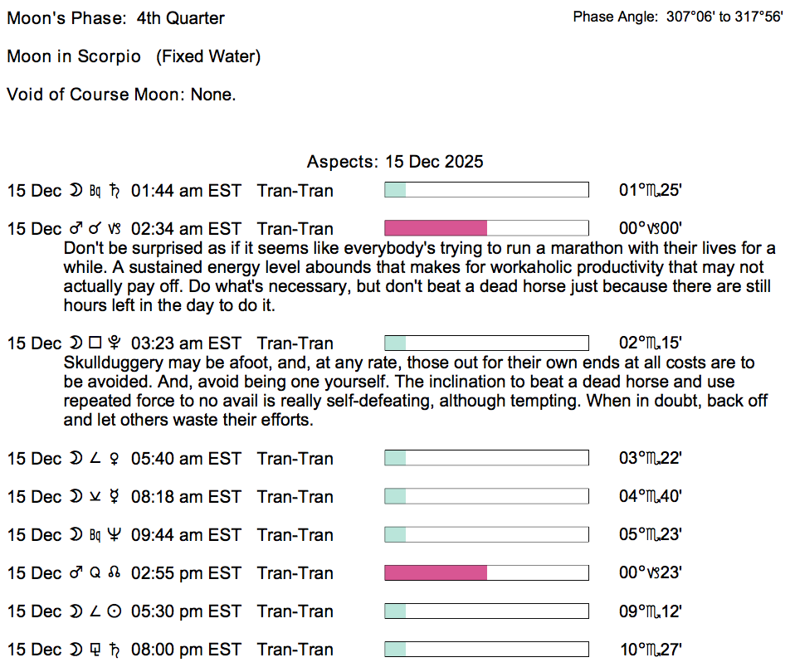Click the "Aspects: 15 Dec 2025" heading
The width and height of the screenshot is (795, 672).
[395, 162]
